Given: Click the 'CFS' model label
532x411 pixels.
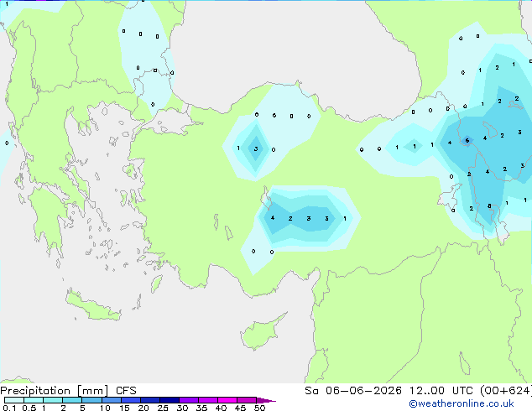Looking at the screenshot, I should click(x=126, y=391).
